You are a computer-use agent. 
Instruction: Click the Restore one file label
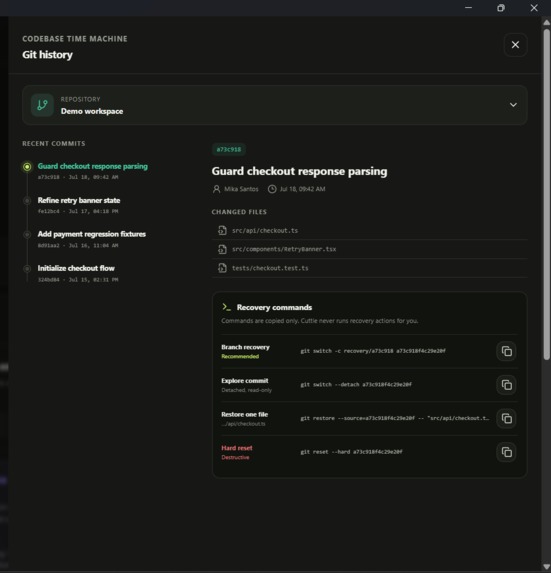[x=244, y=414]
